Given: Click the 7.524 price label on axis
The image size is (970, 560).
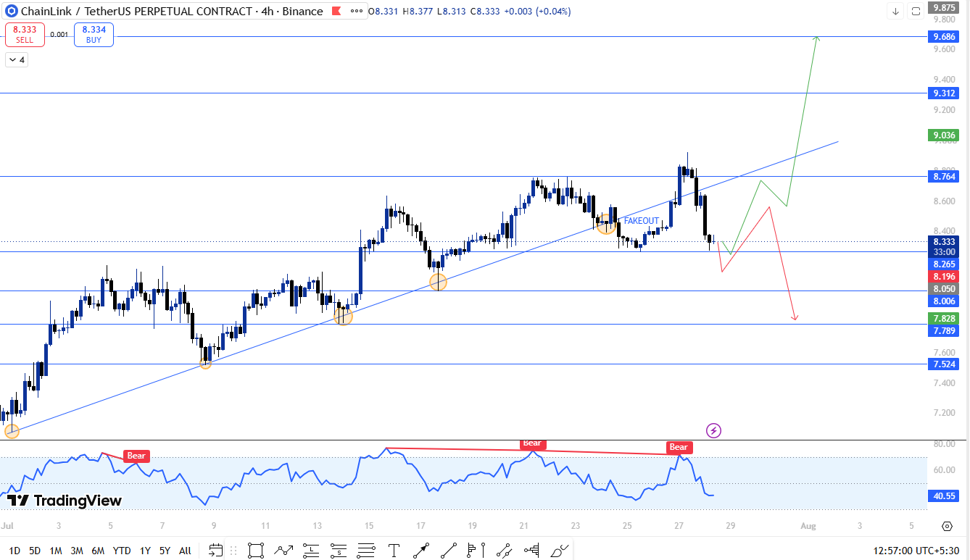Looking at the screenshot, I should pos(943,364).
